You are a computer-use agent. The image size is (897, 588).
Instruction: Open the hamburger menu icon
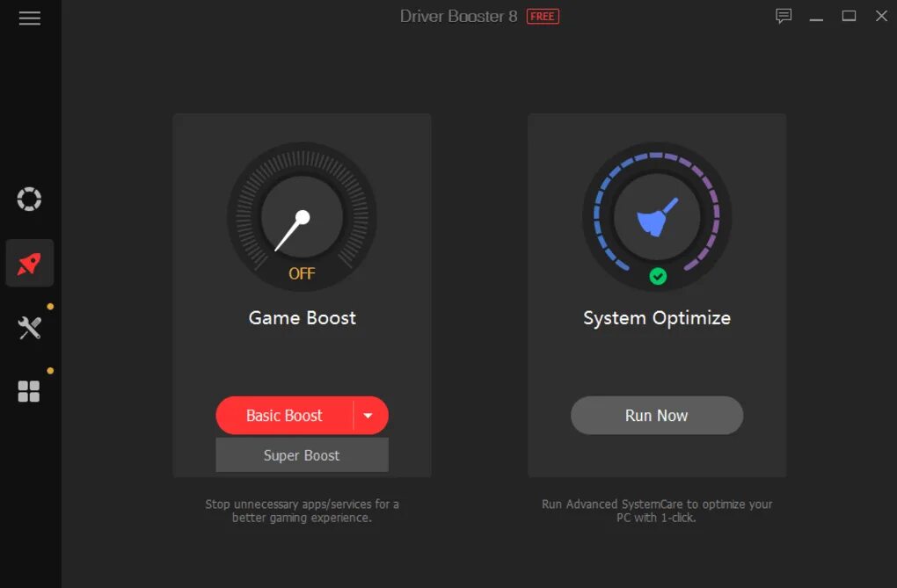30,18
